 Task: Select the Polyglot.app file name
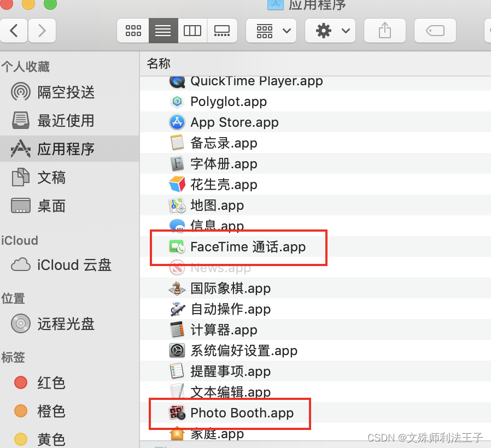[x=229, y=102]
